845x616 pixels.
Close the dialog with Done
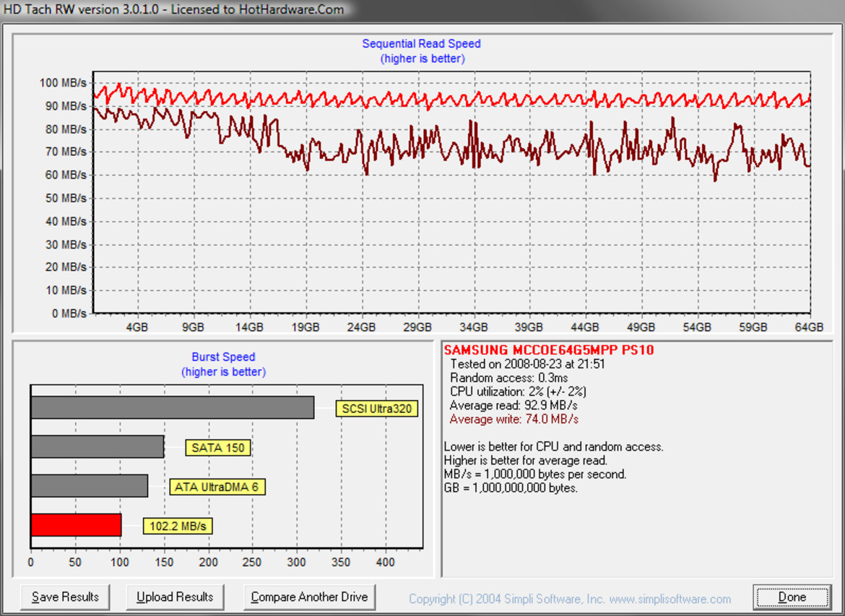pyautogui.click(x=792, y=597)
